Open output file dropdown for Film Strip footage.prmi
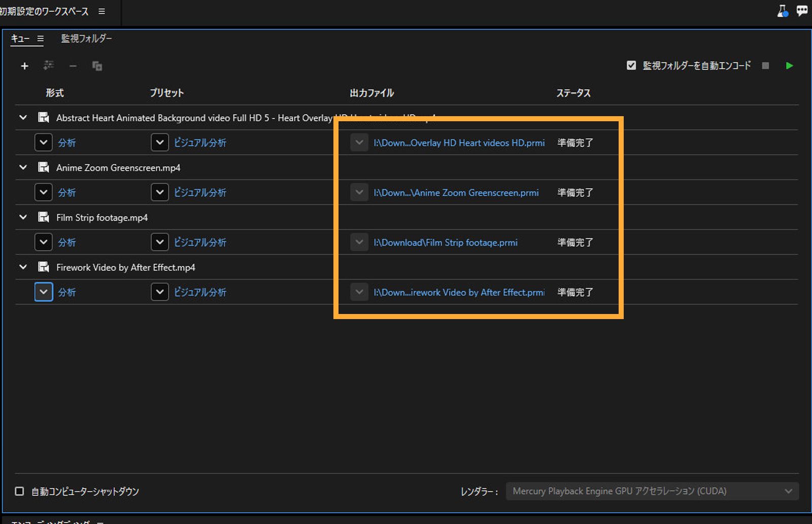The width and height of the screenshot is (812, 524). click(359, 242)
